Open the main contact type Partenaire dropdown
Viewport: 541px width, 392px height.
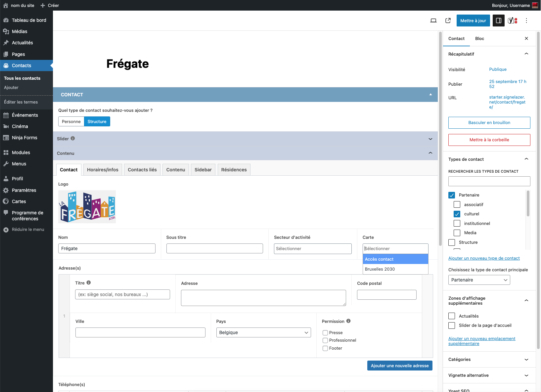[x=479, y=280]
